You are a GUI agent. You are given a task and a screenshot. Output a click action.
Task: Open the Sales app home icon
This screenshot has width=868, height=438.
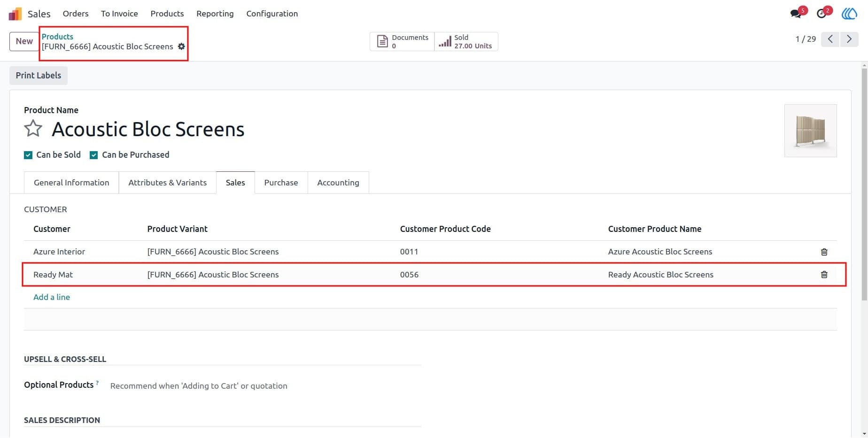point(15,14)
